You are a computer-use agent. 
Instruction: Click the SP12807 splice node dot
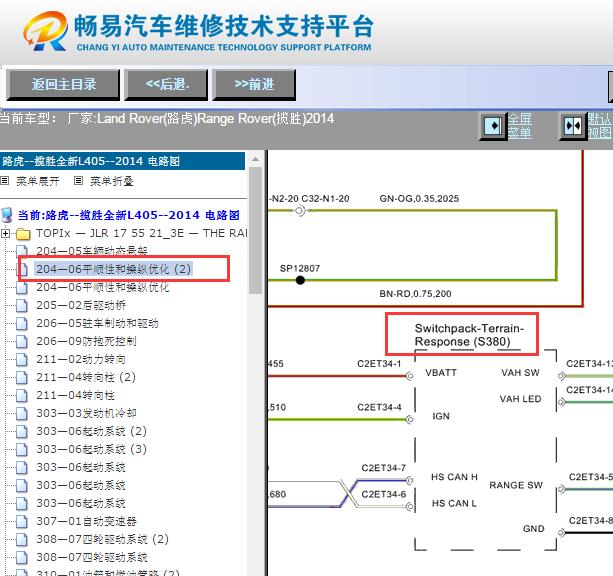point(300,280)
